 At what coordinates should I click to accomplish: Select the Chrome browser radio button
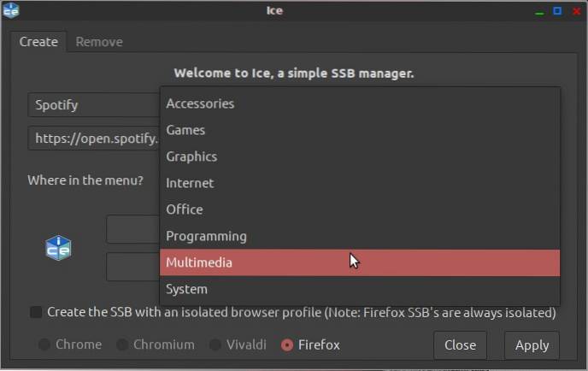click(x=44, y=345)
